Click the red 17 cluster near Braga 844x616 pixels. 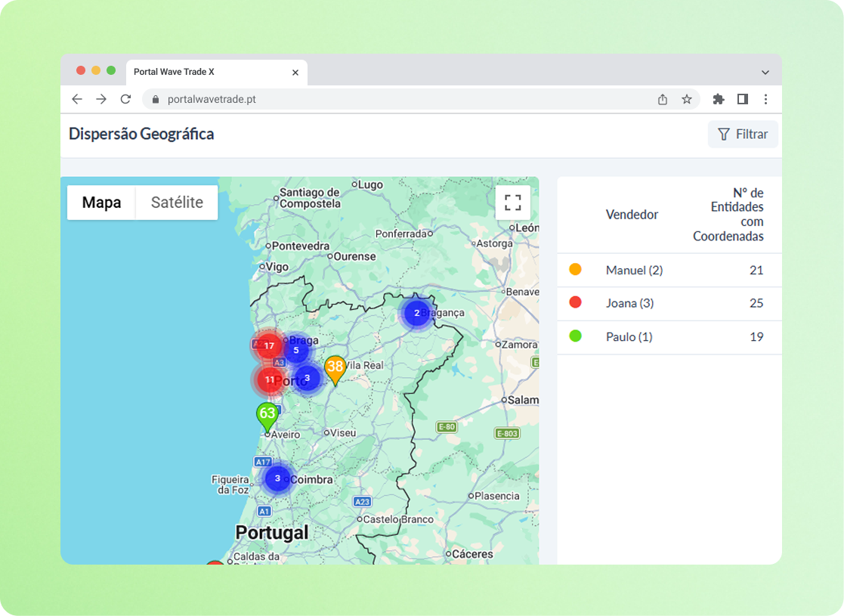coord(268,345)
